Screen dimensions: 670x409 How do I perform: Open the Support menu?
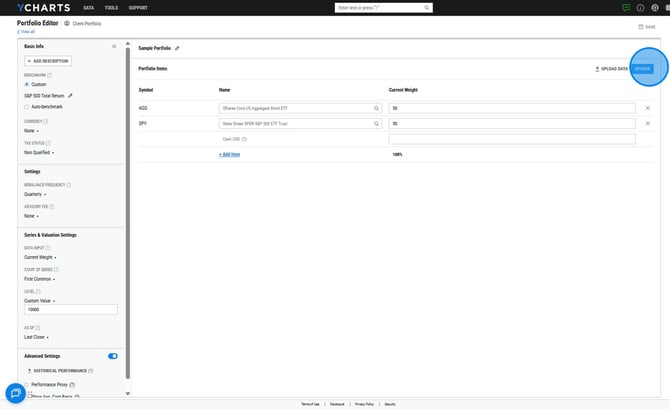pyautogui.click(x=138, y=8)
